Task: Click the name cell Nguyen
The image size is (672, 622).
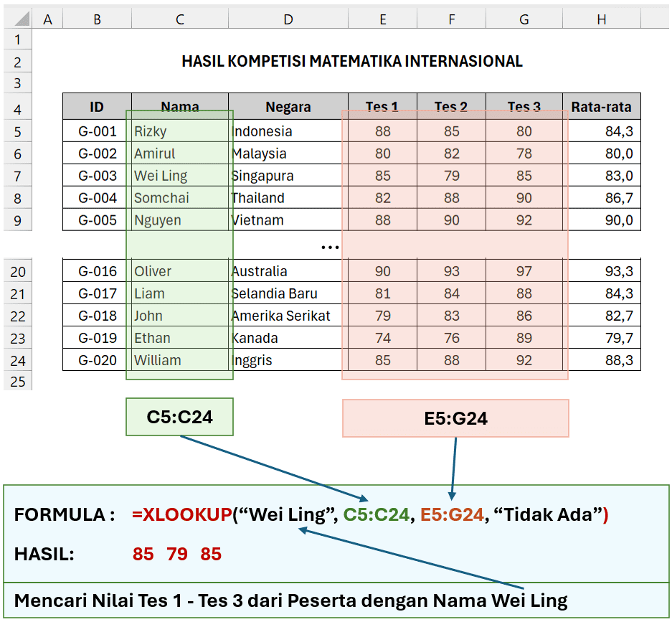Action: tap(180, 220)
